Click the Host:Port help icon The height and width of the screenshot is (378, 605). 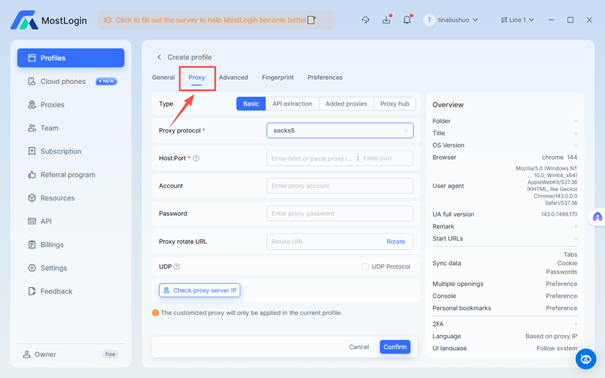pos(196,158)
